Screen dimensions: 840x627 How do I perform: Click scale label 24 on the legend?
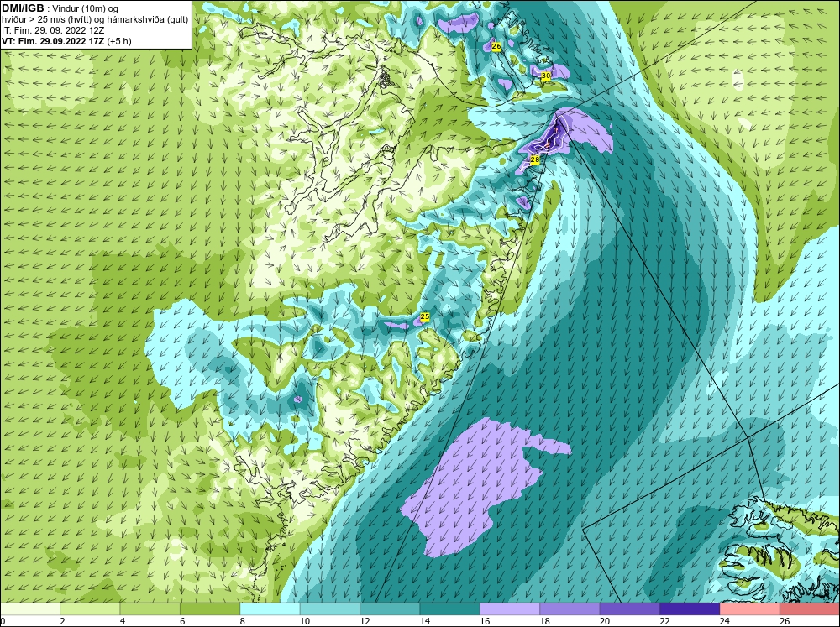click(725, 622)
